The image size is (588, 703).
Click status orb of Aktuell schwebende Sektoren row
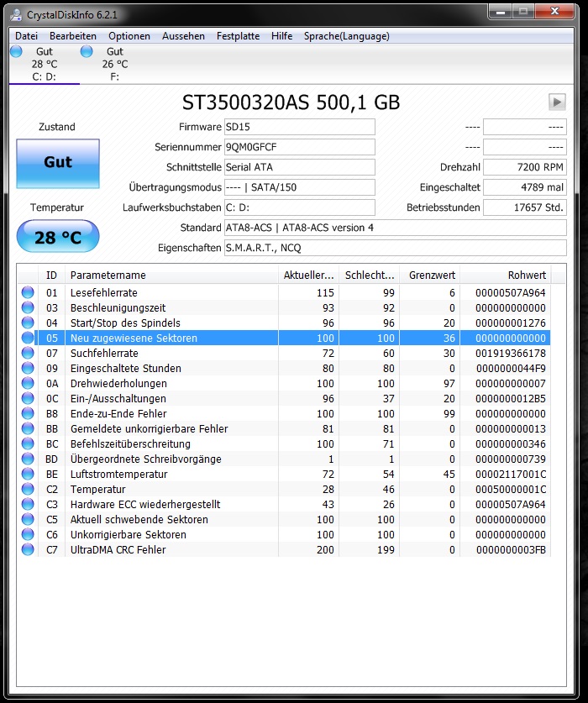pos(28,519)
